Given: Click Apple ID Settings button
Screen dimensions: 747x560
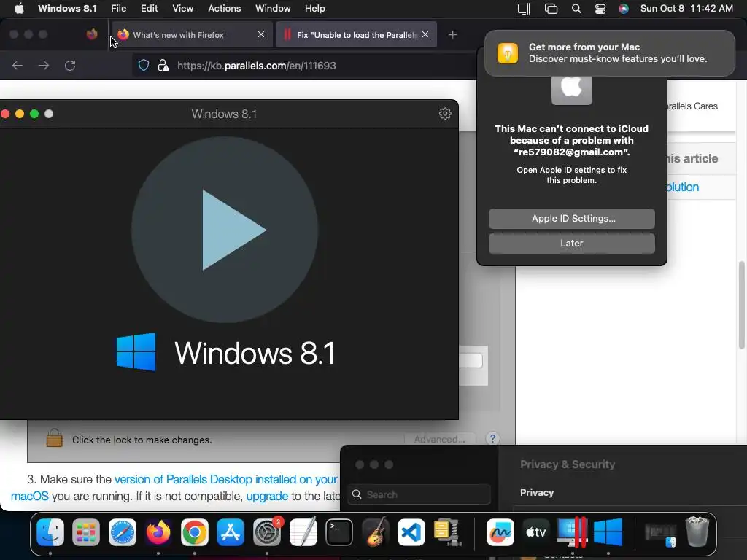Looking at the screenshot, I should tap(572, 219).
